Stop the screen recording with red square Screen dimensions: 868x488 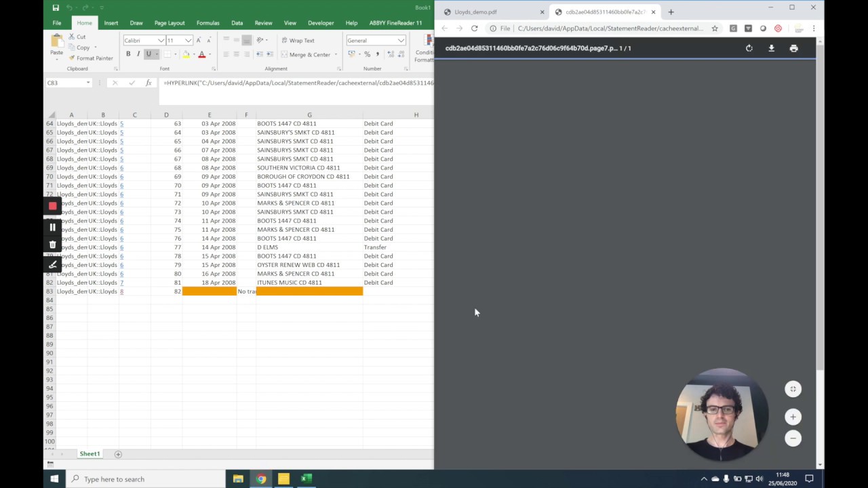click(52, 206)
